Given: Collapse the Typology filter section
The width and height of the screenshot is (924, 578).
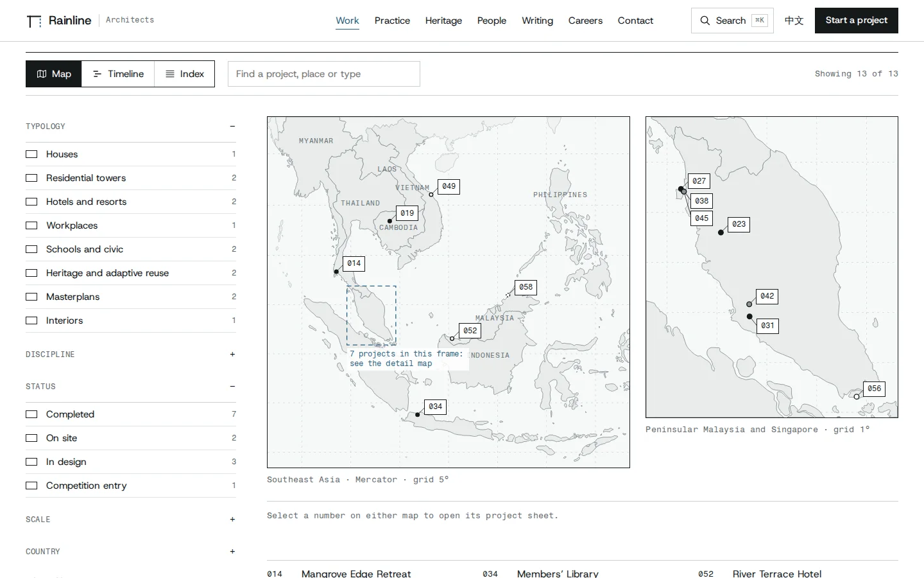Looking at the screenshot, I should click(131, 127).
